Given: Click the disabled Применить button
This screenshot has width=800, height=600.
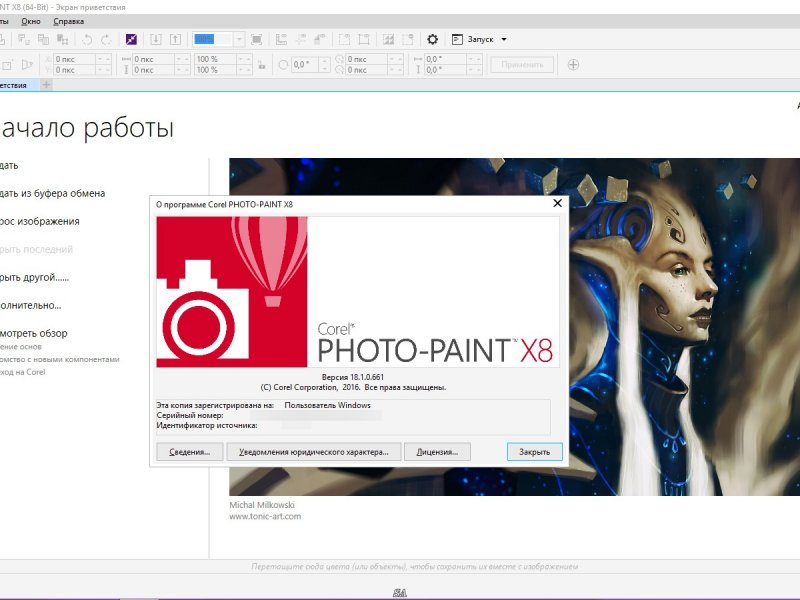Looking at the screenshot, I should coord(522,65).
